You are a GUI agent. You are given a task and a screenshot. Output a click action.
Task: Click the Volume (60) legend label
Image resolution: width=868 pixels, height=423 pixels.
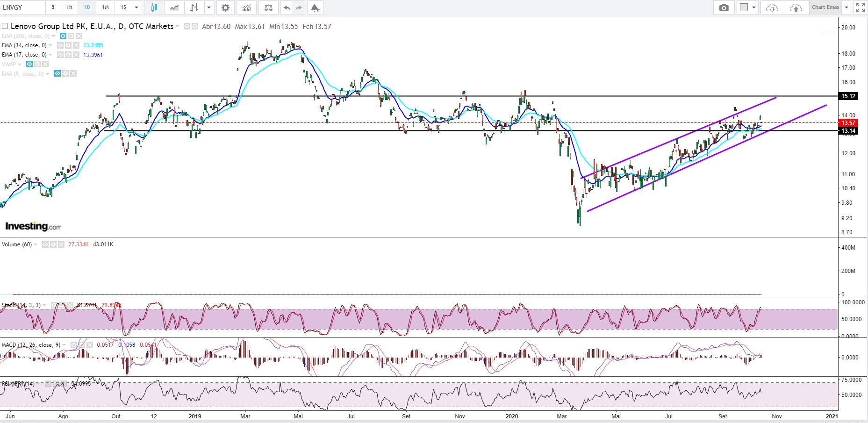click(x=17, y=244)
